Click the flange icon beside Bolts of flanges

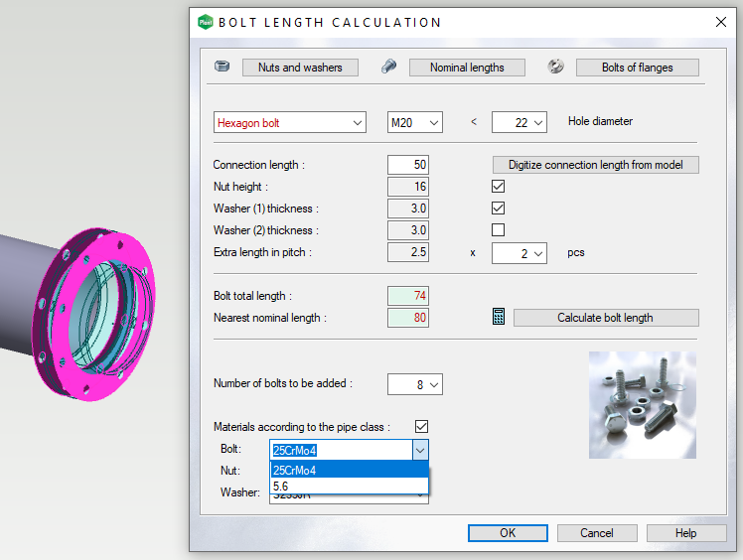tap(556, 68)
